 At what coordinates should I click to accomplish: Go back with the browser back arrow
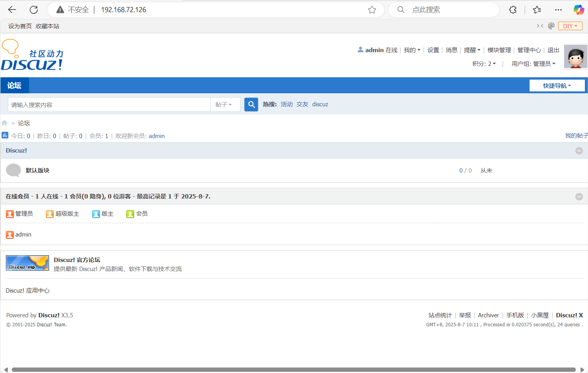pyautogui.click(x=12, y=10)
